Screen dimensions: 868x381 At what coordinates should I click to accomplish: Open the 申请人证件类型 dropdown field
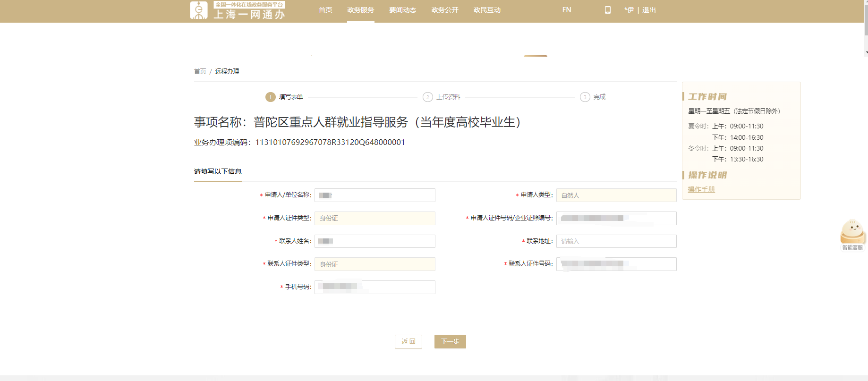coord(374,218)
